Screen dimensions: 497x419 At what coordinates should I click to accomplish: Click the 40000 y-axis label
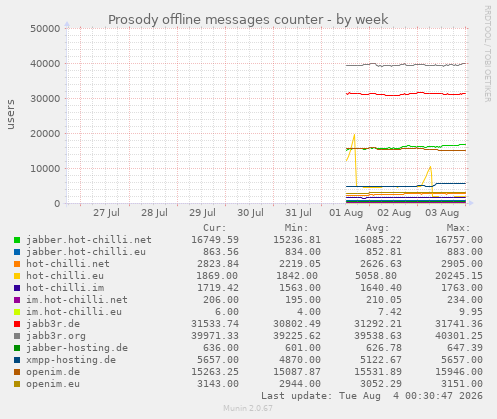tap(45, 64)
